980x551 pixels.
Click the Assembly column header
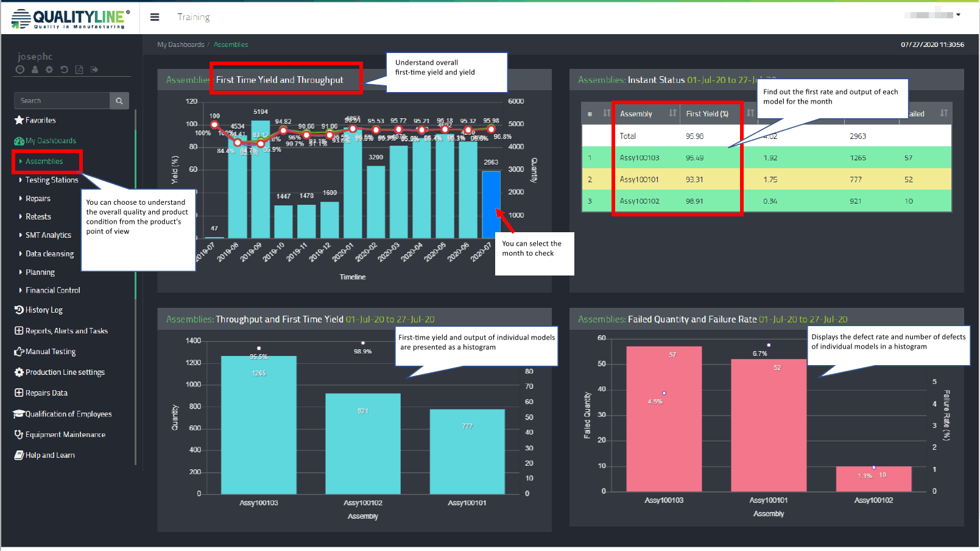(x=647, y=113)
